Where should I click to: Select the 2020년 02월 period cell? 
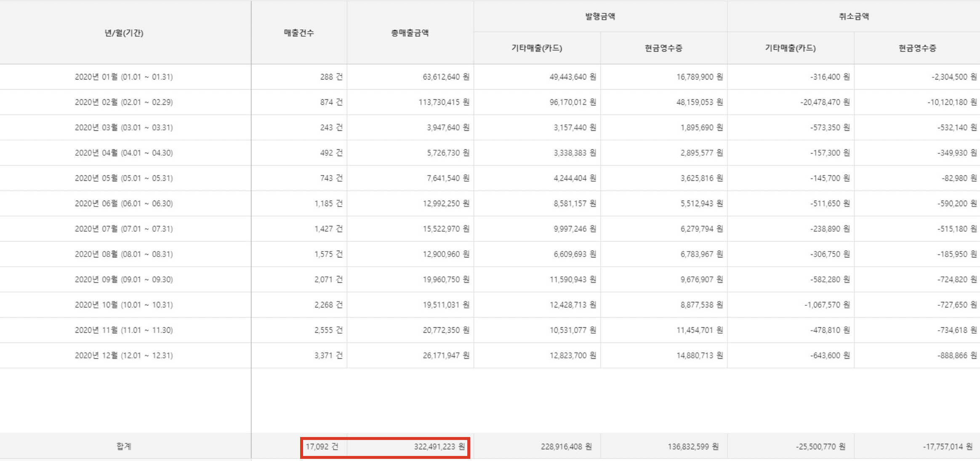(124, 102)
